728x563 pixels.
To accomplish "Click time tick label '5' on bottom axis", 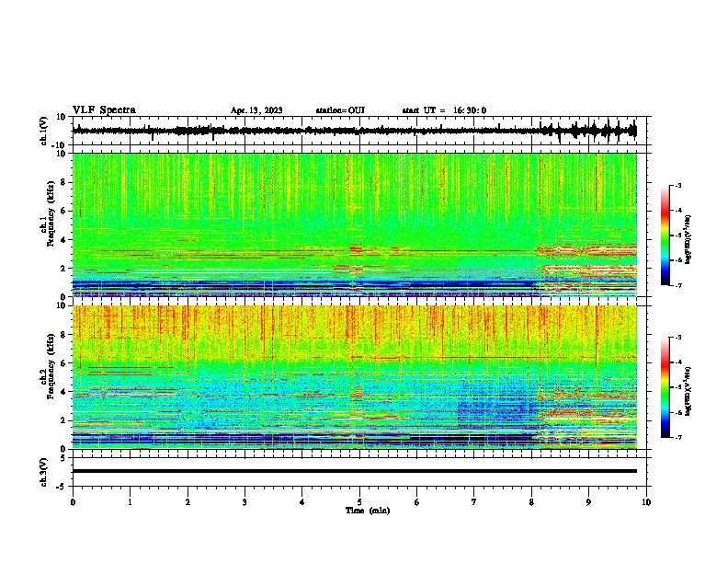I will point(359,502).
